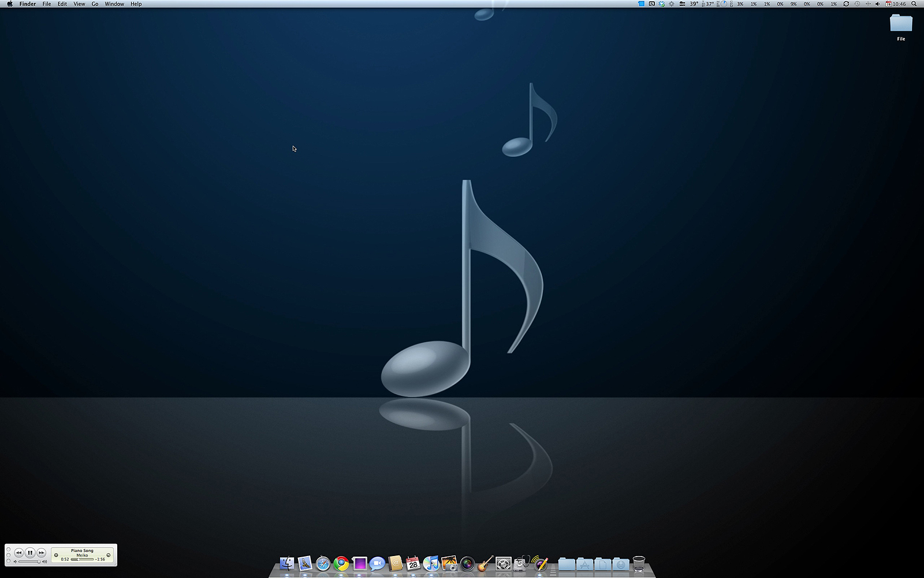Click the menu bar volume speaker icon

pos(878,4)
